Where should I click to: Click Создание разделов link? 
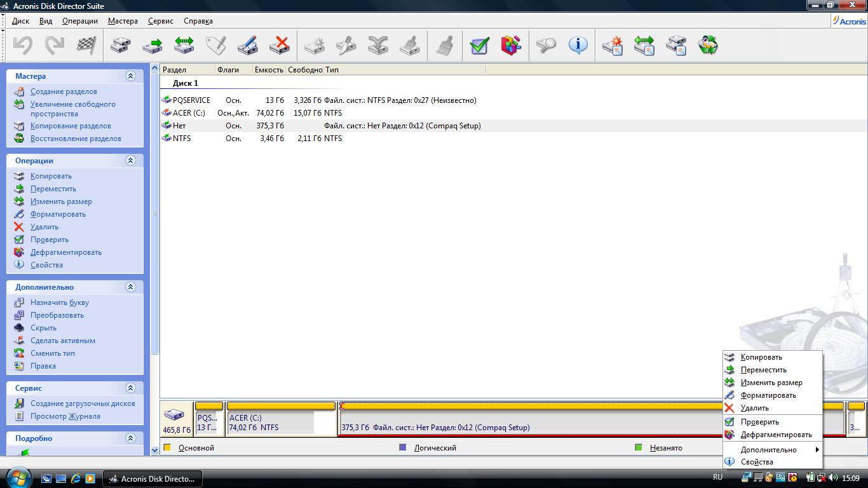point(64,91)
